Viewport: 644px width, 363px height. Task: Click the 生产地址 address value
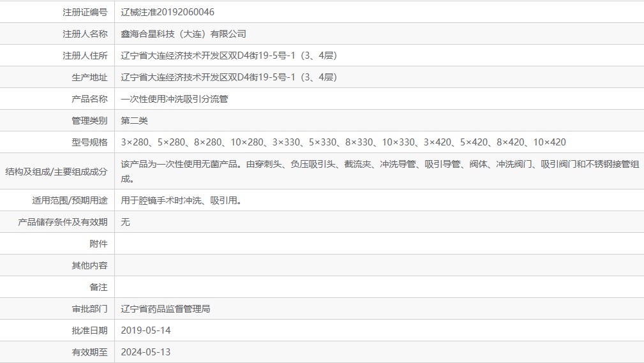[228, 77]
